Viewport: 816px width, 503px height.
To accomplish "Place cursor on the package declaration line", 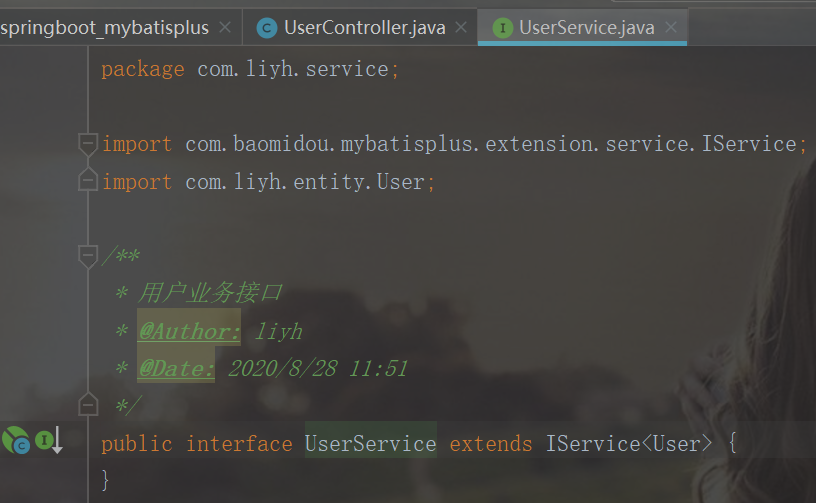I will (250, 69).
